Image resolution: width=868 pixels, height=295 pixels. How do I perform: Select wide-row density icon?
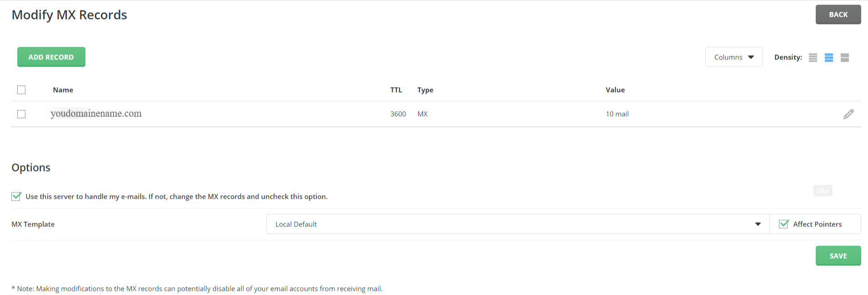tap(845, 58)
